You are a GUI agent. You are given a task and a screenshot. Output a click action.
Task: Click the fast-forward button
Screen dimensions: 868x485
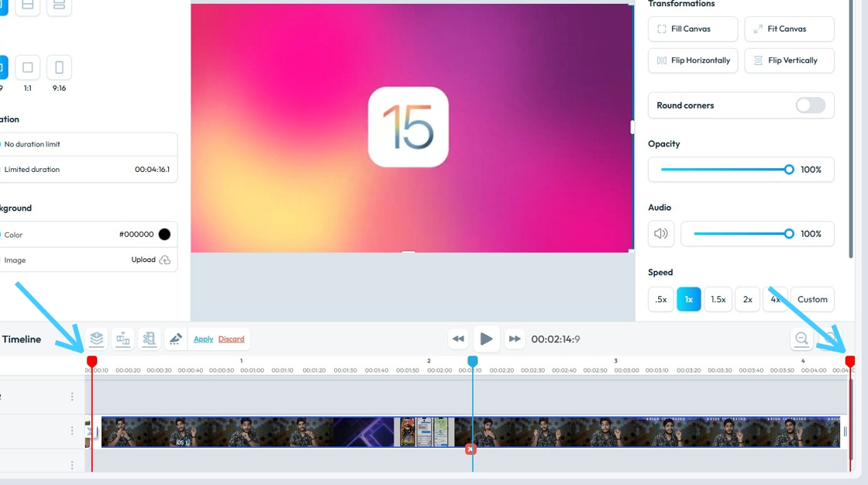(515, 339)
